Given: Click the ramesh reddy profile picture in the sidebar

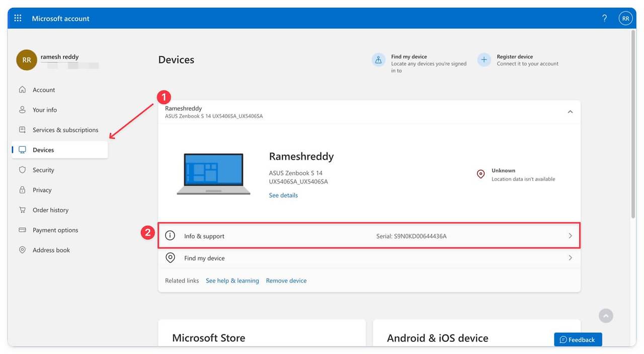Looking at the screenshot, I should pos(27,60).
